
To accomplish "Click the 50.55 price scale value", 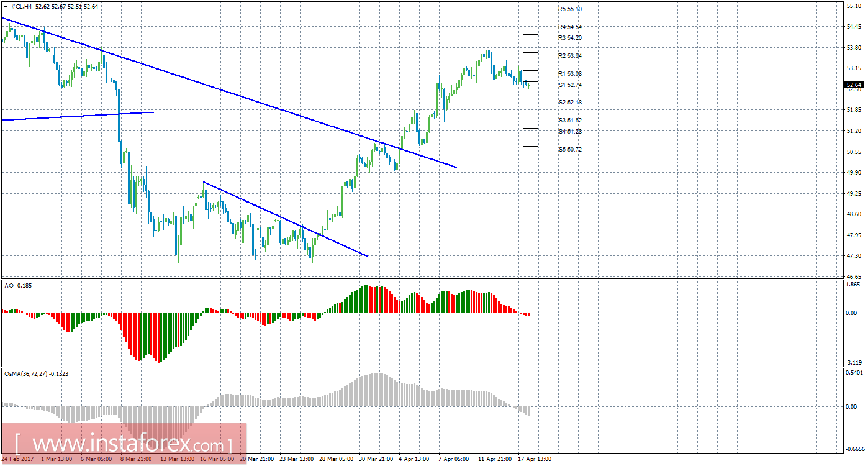I will tap(854, 152).
